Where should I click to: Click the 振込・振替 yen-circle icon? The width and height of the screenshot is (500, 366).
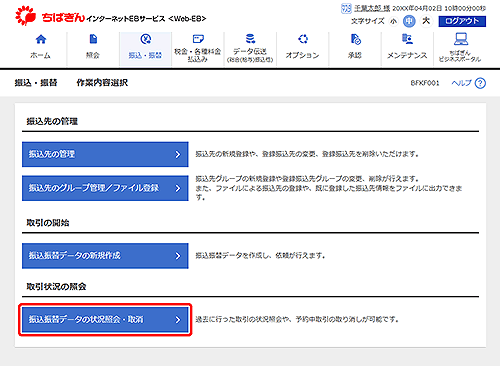146,39
